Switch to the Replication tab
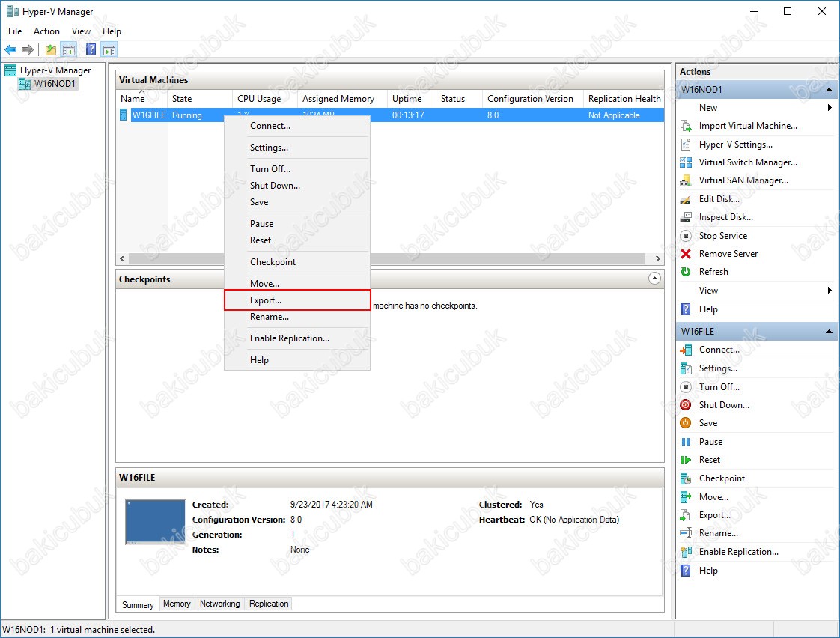Image resolution: width=840 pixels, height=638 pixels. [x=269, y=604]
